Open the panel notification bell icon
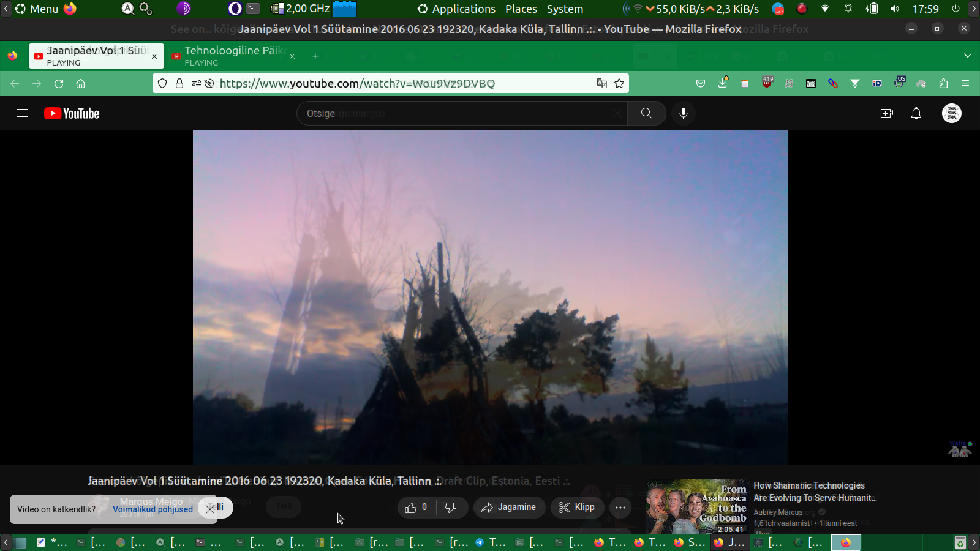This screenshot has width=980, height=551. (848, 9)
